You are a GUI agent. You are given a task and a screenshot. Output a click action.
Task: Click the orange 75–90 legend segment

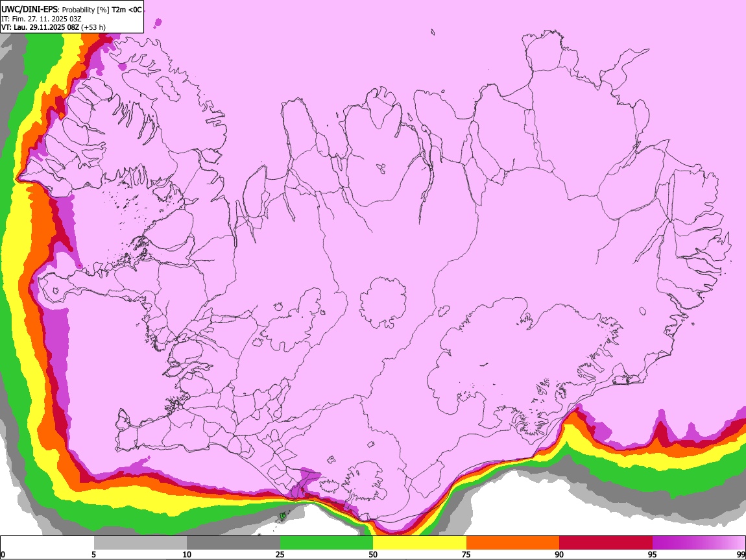pyautogui.click(x=513, y=543)
